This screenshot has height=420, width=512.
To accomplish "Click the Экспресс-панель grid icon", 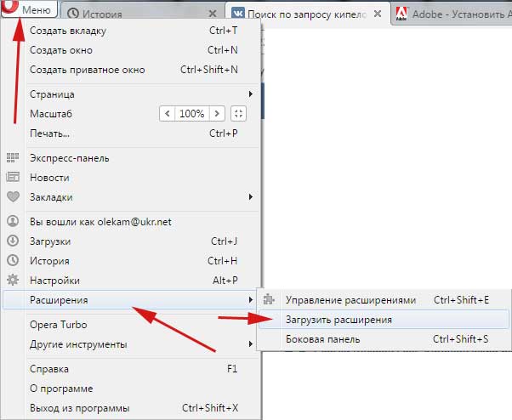I will click(x=13, y=158).
